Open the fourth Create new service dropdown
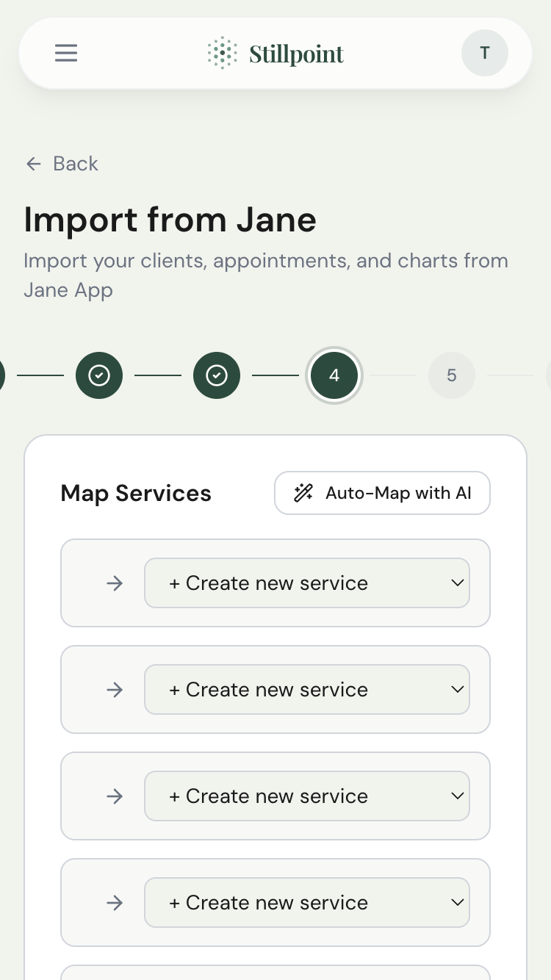The height and width of the screenshot is (980, 551). point(307,902)
